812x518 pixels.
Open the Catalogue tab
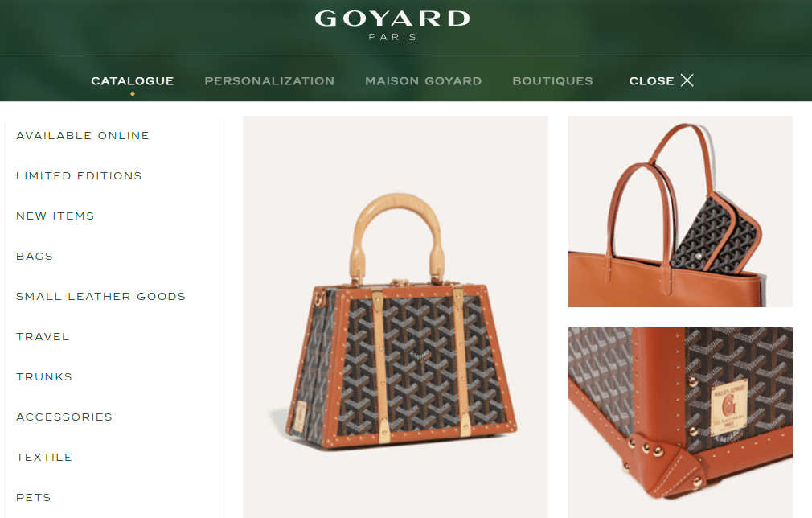click(133, 81)
